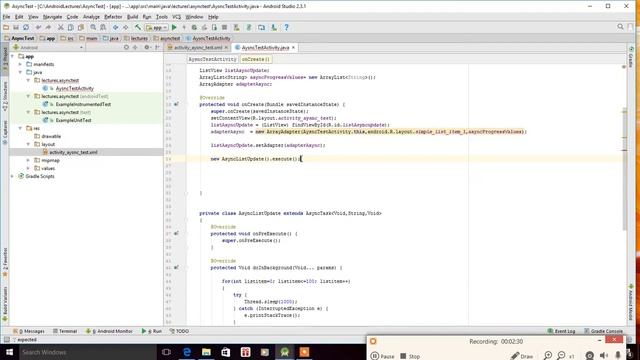Click the green Run app button
Viewport: 640px width, 360px height.
pyautogui.click(x=174, y=27)
